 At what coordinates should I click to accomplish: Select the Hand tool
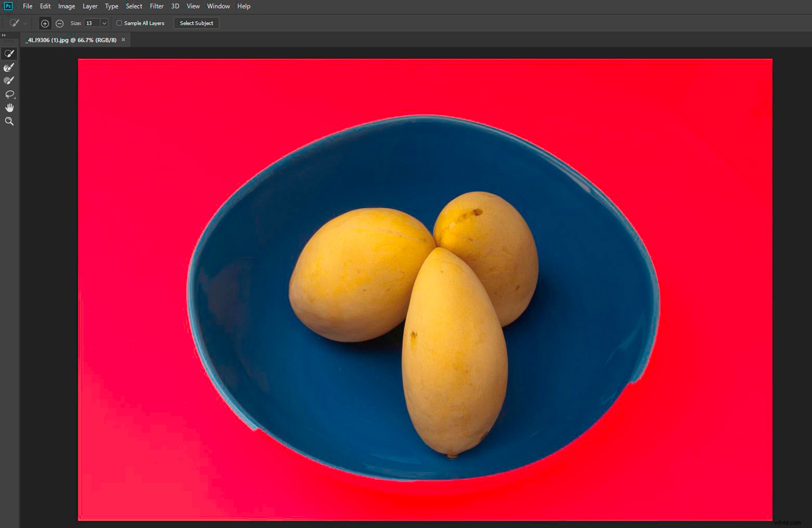(x=9, y=107)
